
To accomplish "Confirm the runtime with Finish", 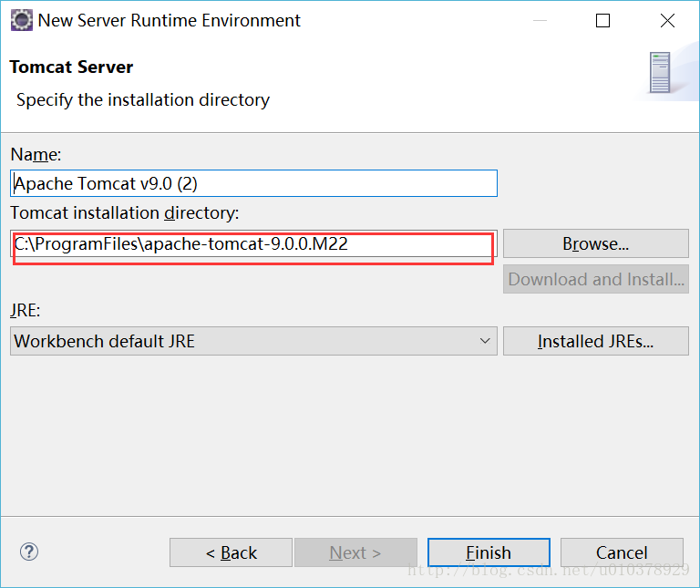I will 489,552.
